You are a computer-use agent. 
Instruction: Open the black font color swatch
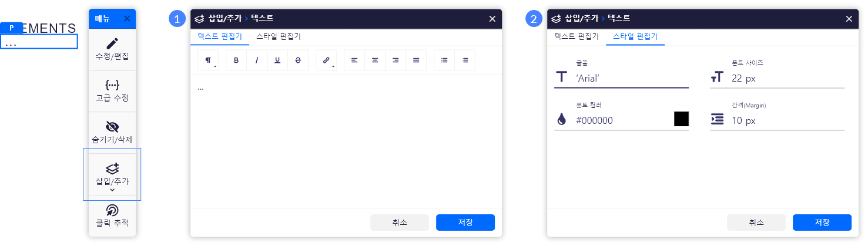(x=681, y=119)
